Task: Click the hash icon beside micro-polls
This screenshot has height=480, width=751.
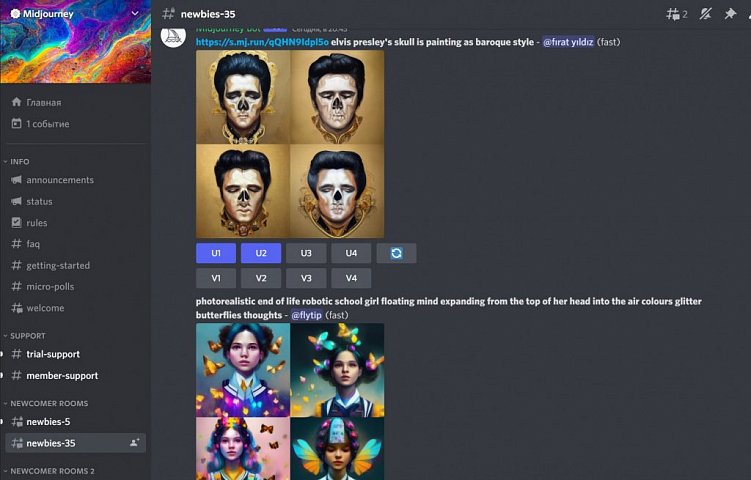Action: tap(16, 286)
